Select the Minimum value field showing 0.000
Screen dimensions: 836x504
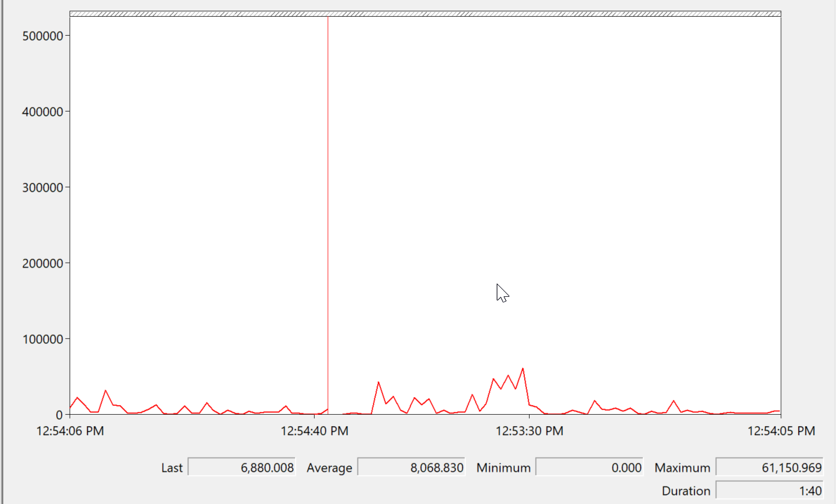pos(589,467)
